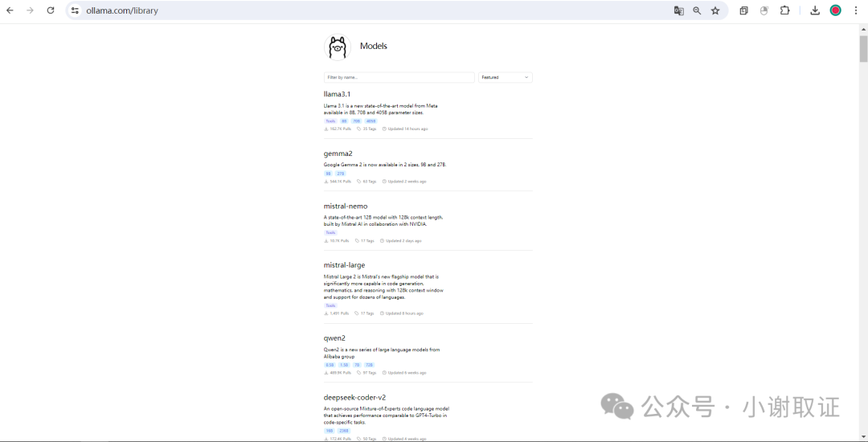Click the 0.5B tag under qwen2

click(330, 365)
